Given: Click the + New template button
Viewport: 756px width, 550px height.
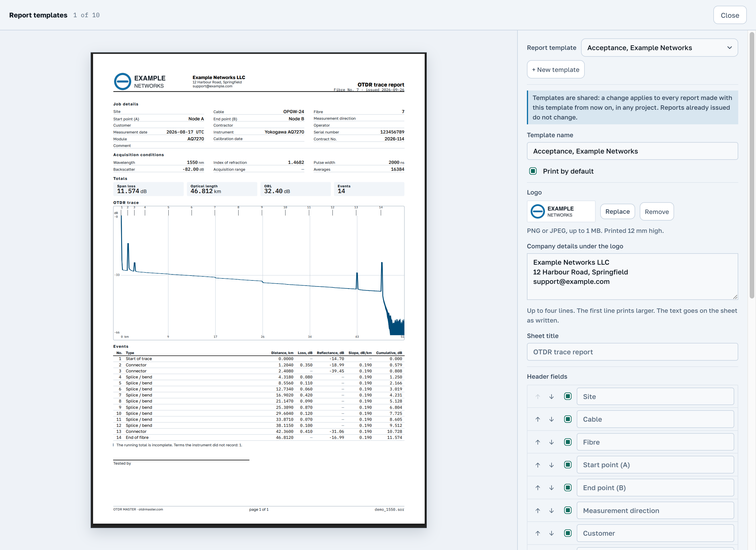Looking at the screenshot, I should point(556,69).
